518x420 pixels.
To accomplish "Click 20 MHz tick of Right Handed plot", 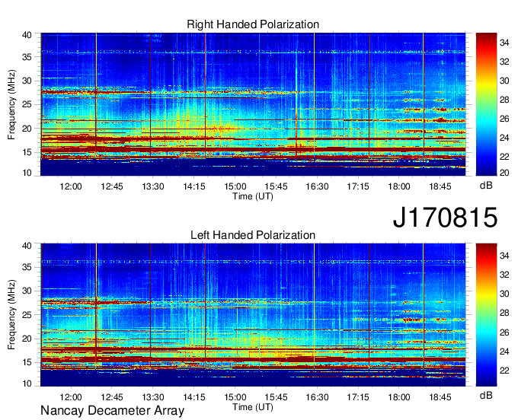I will tap(27, 129).
